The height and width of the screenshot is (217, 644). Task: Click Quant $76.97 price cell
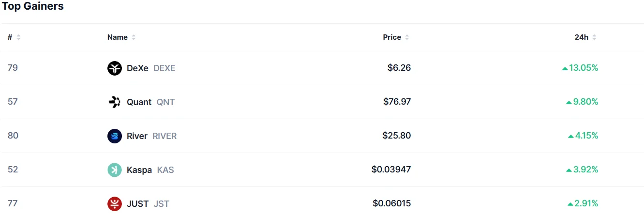click(x=397, y=102)
